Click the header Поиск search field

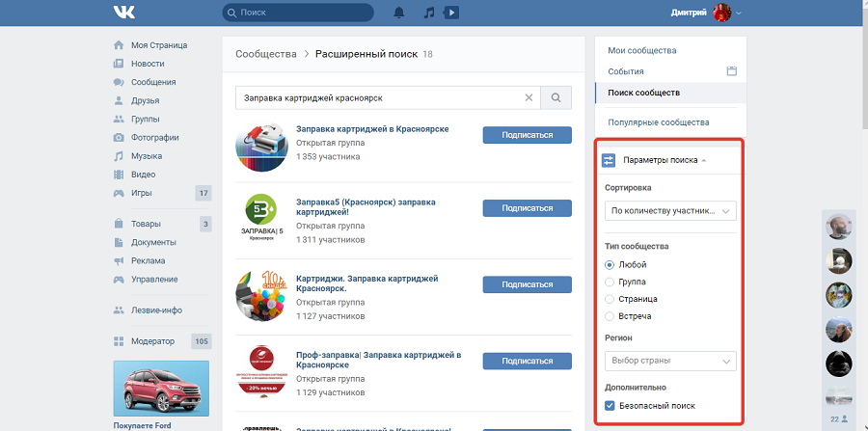(298, 13)
